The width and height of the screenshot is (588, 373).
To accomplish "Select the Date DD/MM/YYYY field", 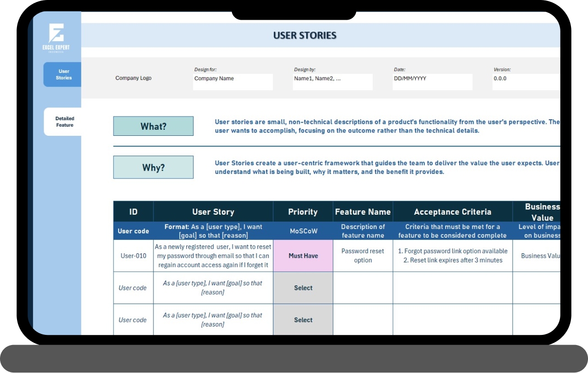I will (432, 82).
